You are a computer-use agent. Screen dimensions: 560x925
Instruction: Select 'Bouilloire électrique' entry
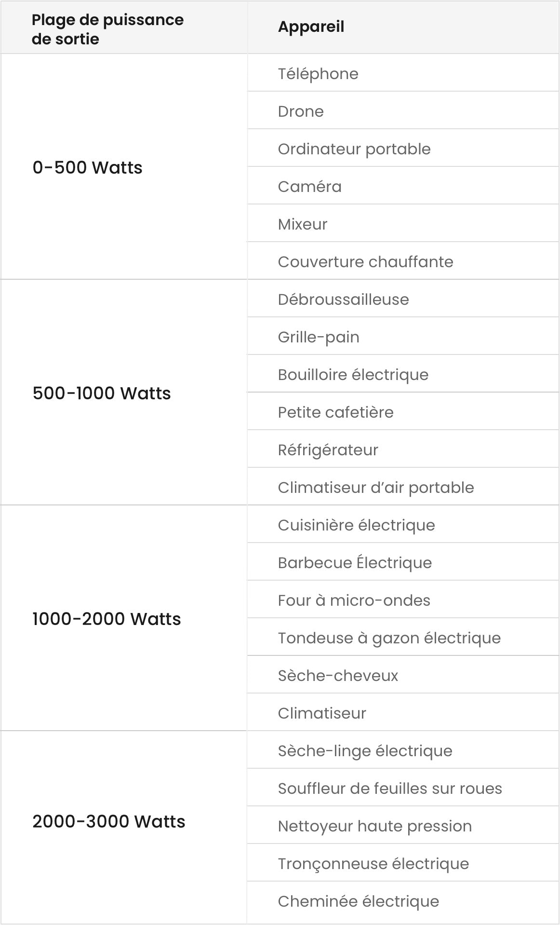353,375
